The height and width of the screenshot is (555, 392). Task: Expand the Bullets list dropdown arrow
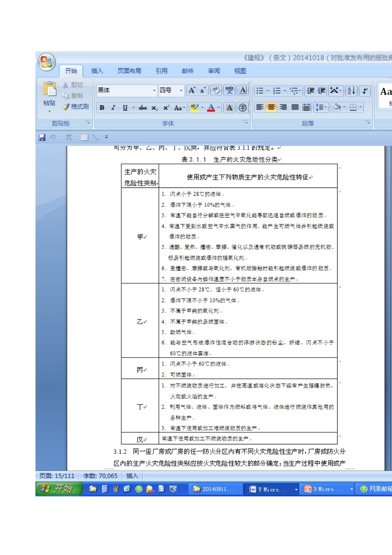pyautogui.click(x=267, y=91)
